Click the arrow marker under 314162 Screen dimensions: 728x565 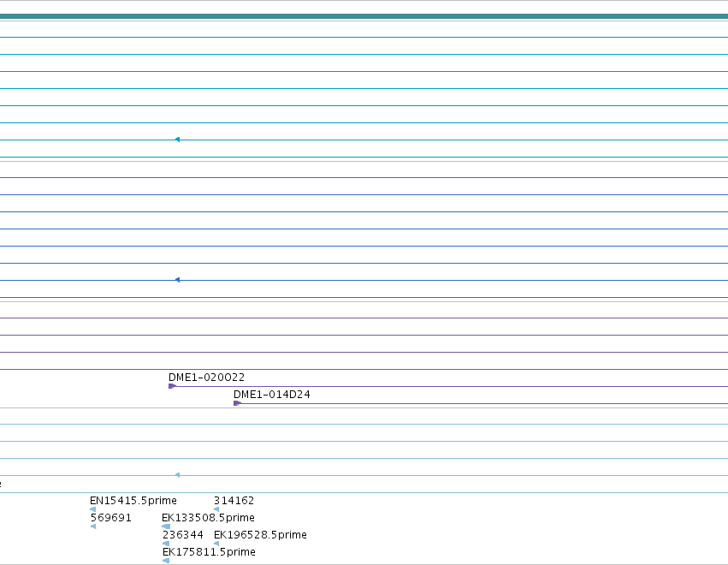tap(216, 509)
